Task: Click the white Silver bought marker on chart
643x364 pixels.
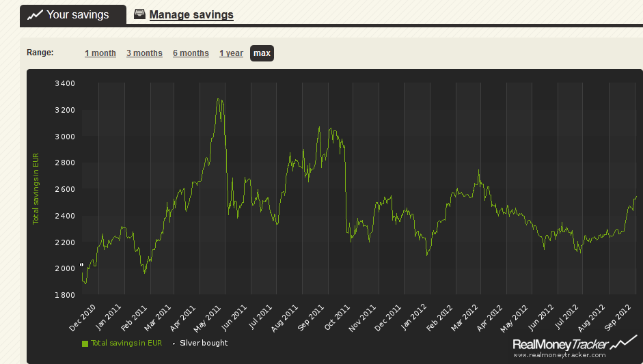Action: [x=81, y=264]
